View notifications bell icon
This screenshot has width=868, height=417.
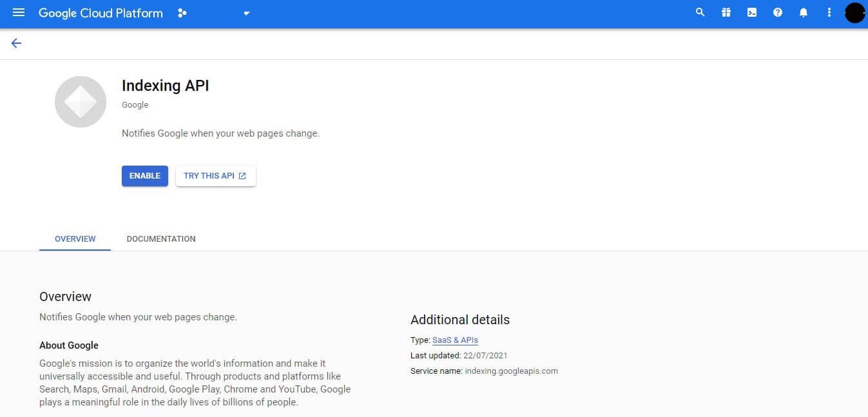(x=804, y=12)
